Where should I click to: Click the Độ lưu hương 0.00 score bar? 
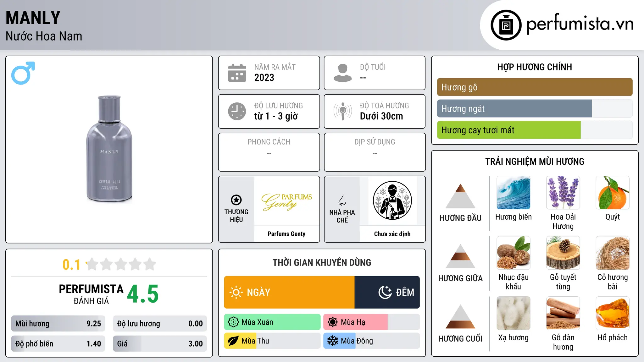160,324
